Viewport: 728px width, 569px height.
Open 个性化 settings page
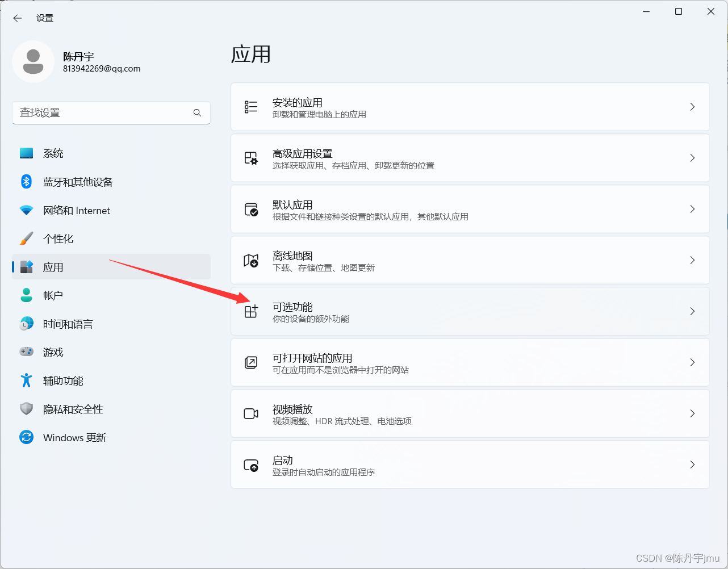pyautogui.click(x=111, y=239)
